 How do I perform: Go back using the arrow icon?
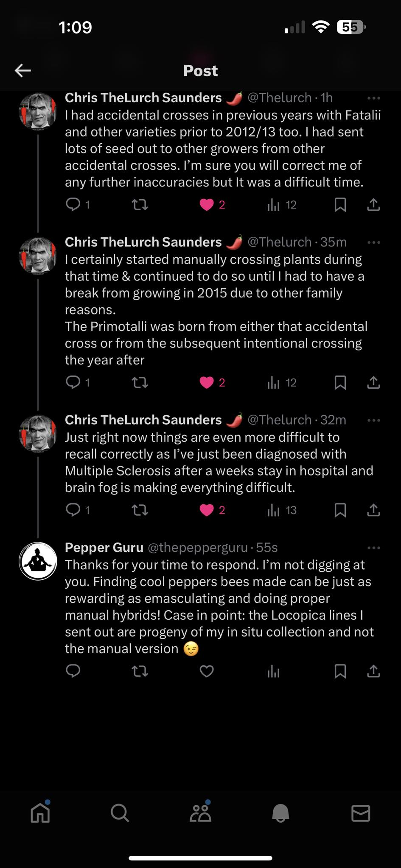click(23, 70)
